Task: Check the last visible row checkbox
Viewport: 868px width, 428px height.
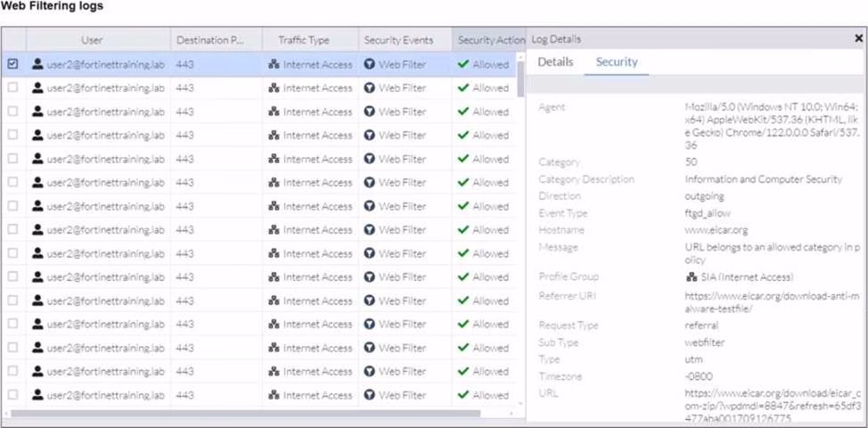Action: pos(13,394)
